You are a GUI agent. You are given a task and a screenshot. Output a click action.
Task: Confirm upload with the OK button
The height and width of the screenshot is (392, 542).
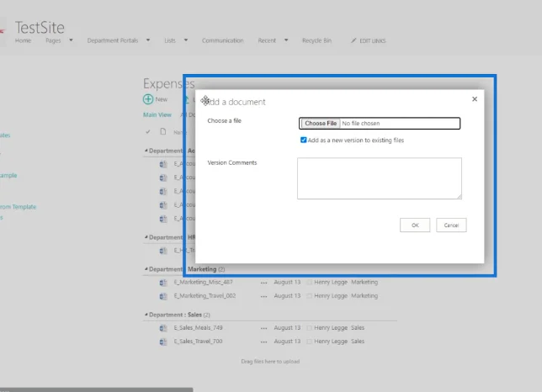point(415,225)
